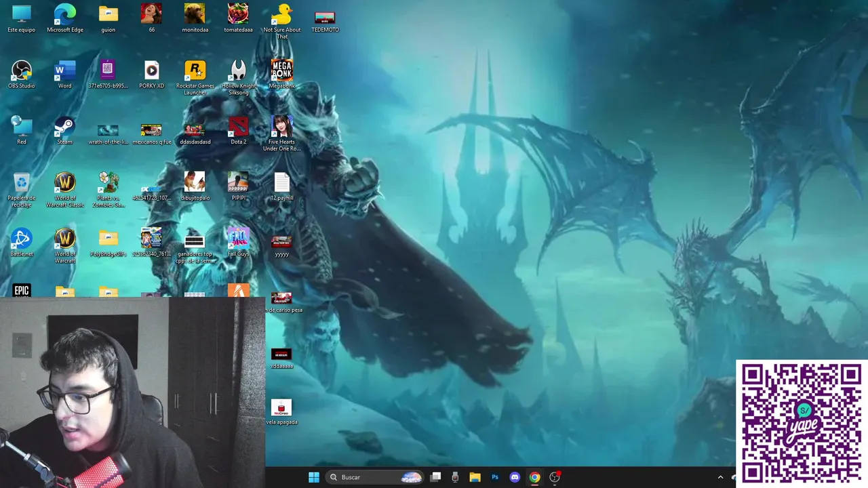
Task: Open the PolyBridgeGIFs folder
Action: click(108, 243)
